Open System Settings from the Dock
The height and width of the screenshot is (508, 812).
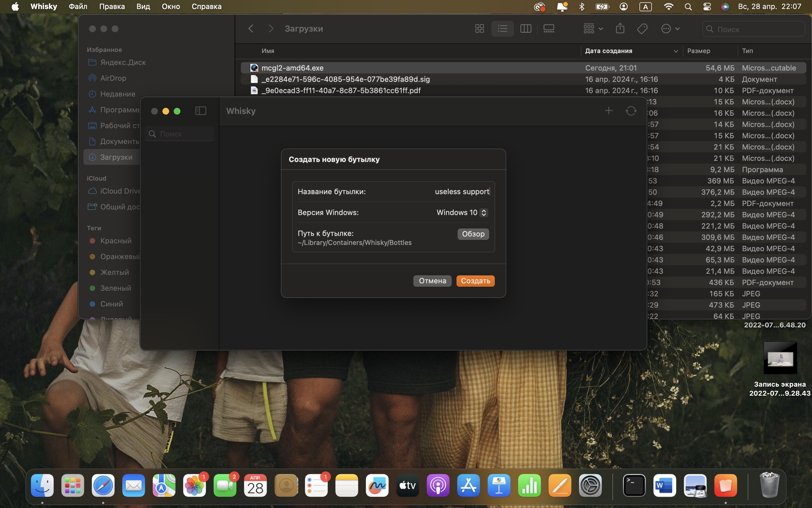[x=590, y=485]
